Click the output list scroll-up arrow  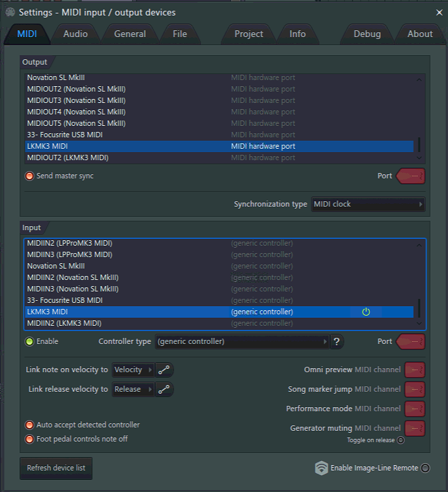(x=419, y=79)
